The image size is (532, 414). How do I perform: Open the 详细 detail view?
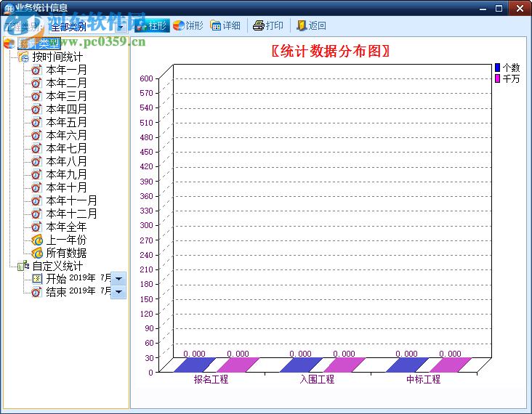click(x=225, y=25)
